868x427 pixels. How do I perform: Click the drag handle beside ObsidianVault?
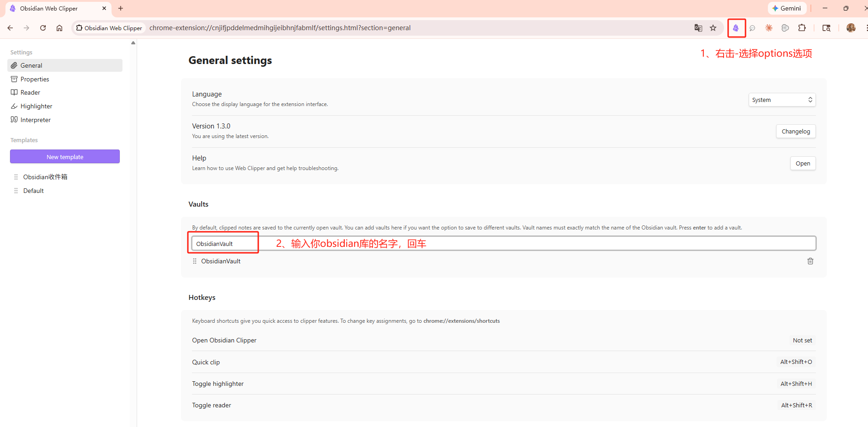click(x=195, y=261)
